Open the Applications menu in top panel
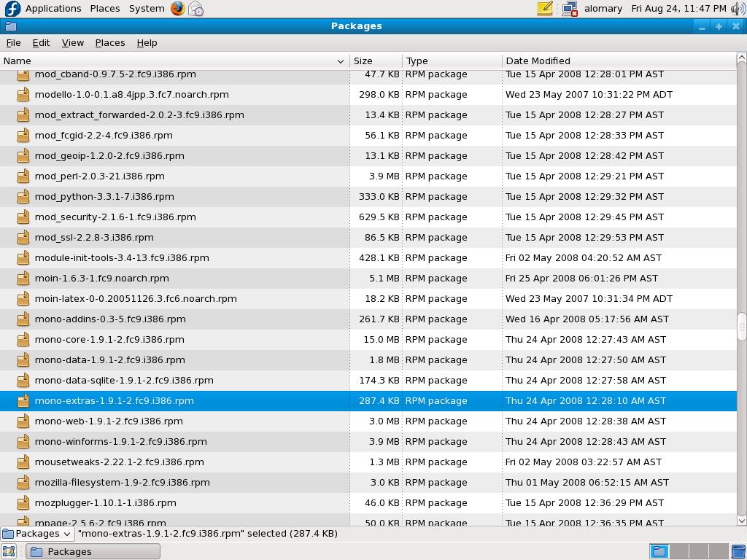This screenshot has width=747, height=560. tap(53, 9)
